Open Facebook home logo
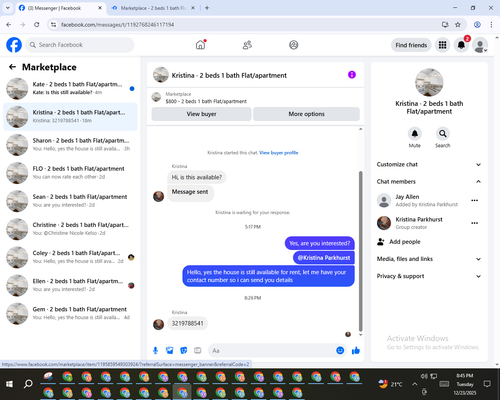Image resolution: width=500 pixels, height=400 pixels. click(x=14, y=45)
